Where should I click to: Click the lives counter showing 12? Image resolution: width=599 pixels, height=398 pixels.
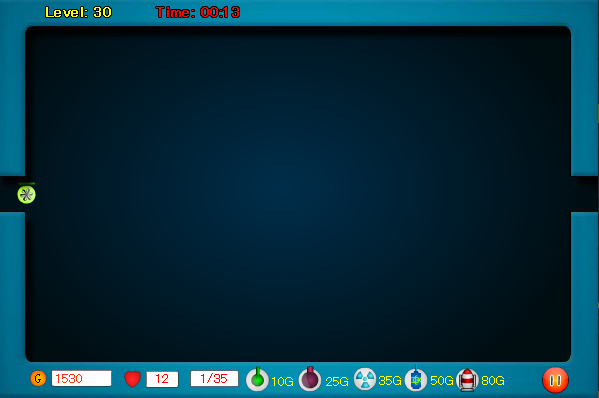click(x=162, y=379)
